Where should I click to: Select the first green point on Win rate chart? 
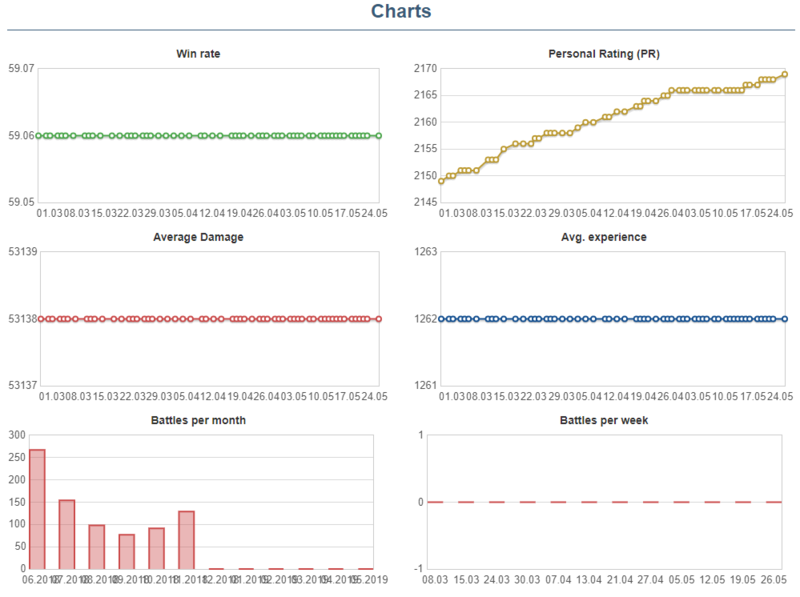pyautogui.click(x=39, y=135)
